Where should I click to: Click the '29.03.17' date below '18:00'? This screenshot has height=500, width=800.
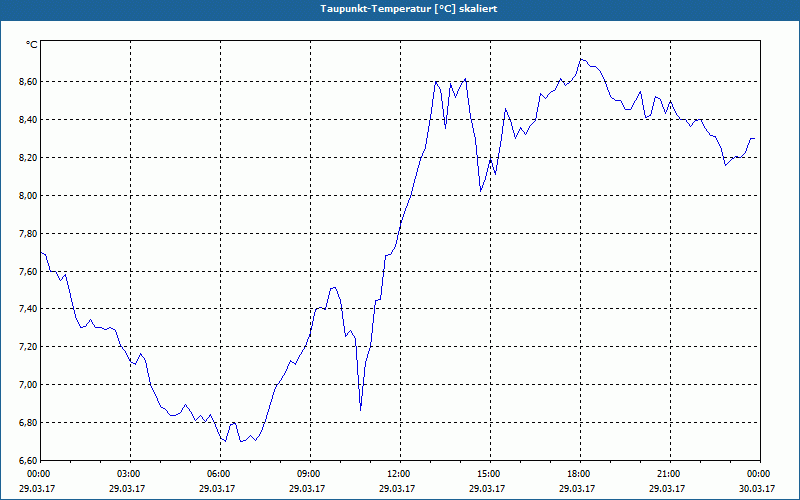[x=577, y=488]
